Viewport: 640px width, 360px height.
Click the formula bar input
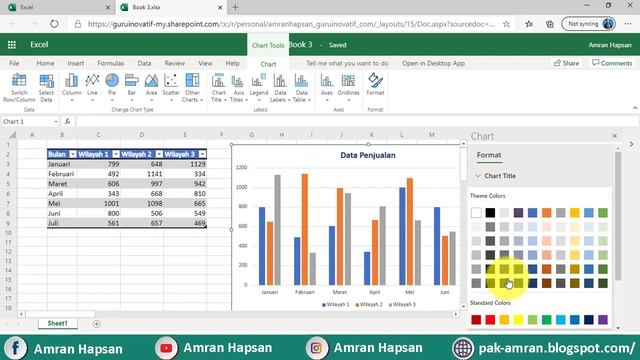click(x=356, y=121)
